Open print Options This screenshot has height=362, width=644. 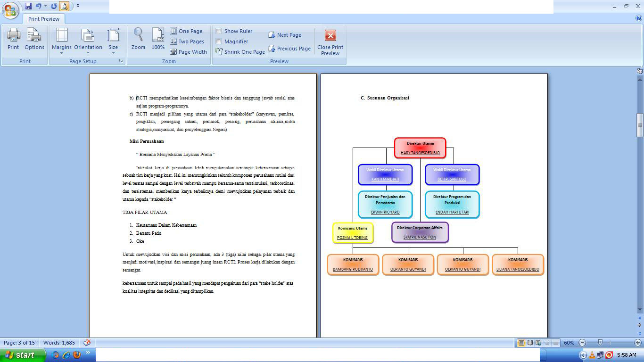pyautogui.click(x=34, y=39)
